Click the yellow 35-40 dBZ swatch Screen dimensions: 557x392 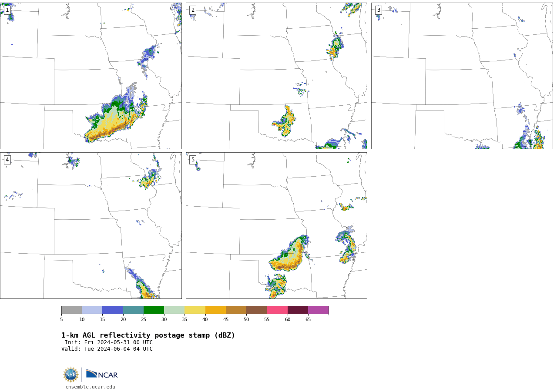coord(195,310)
